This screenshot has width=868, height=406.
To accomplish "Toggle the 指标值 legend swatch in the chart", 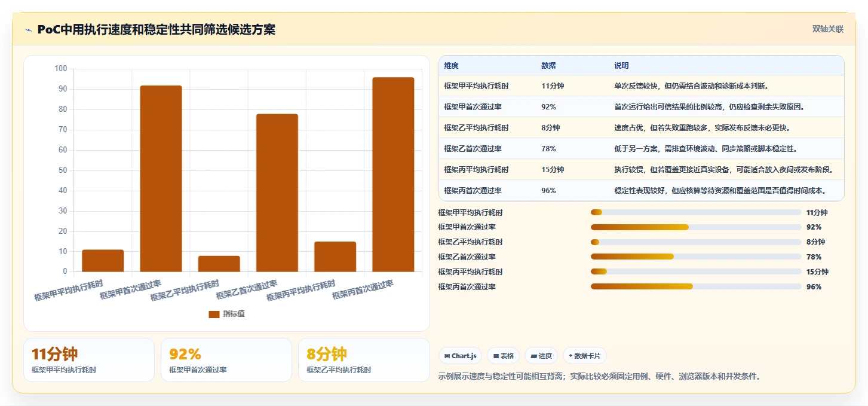I will (x=214, y=315).
